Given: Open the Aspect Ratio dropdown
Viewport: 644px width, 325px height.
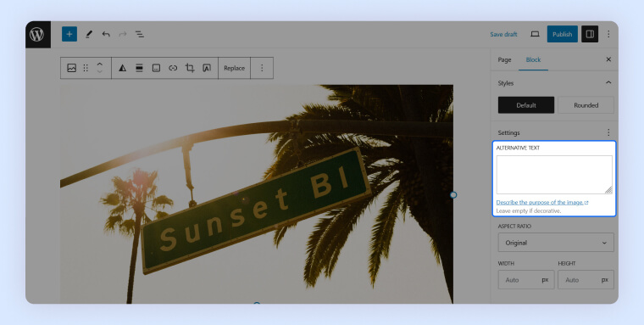Looking at the screenshot, I should point(556,243).
